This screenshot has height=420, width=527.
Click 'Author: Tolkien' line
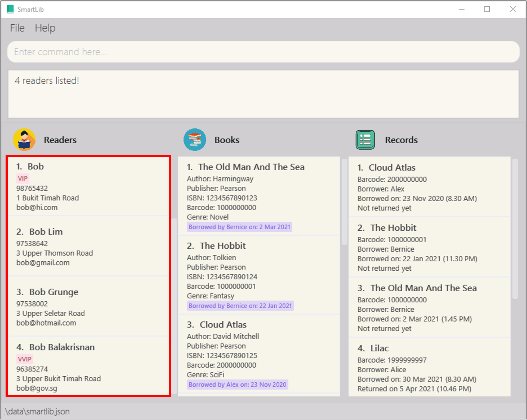coord(212,258)
